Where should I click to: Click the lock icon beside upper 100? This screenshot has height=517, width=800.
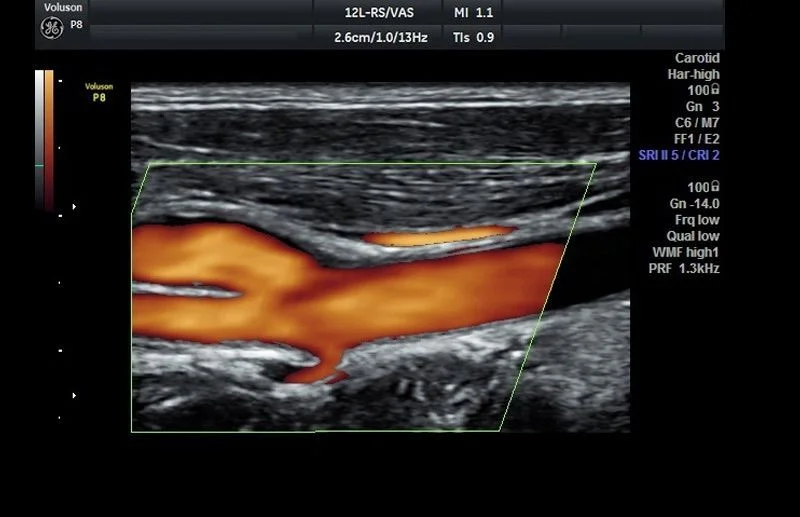coord(715,89)
